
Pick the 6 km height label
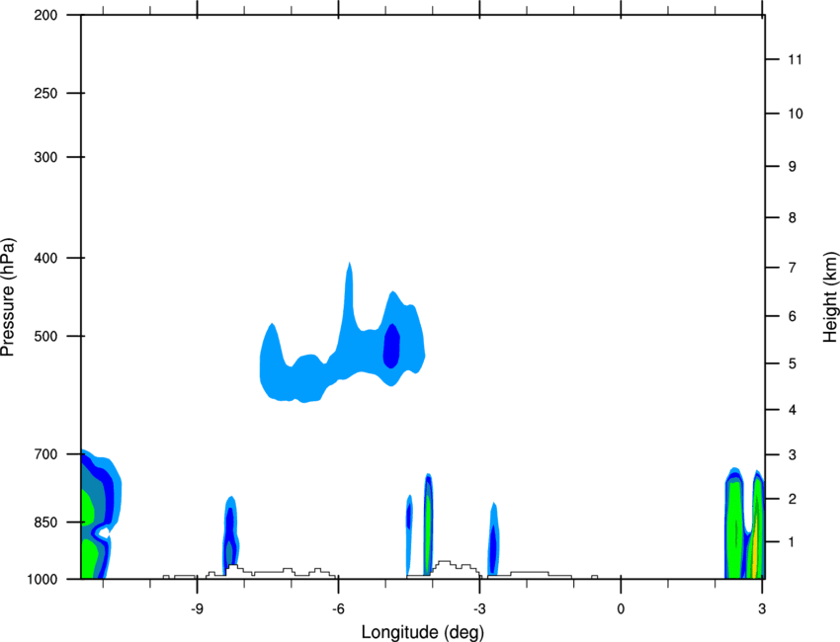(x=793, y=316)
